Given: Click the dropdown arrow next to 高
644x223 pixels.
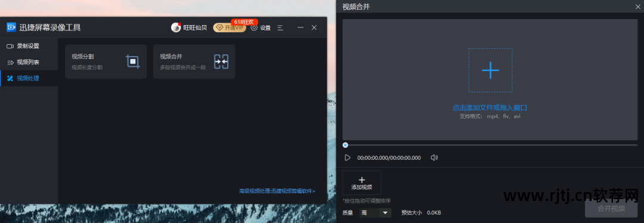Looking at the screenshot, I should point(385,213).
